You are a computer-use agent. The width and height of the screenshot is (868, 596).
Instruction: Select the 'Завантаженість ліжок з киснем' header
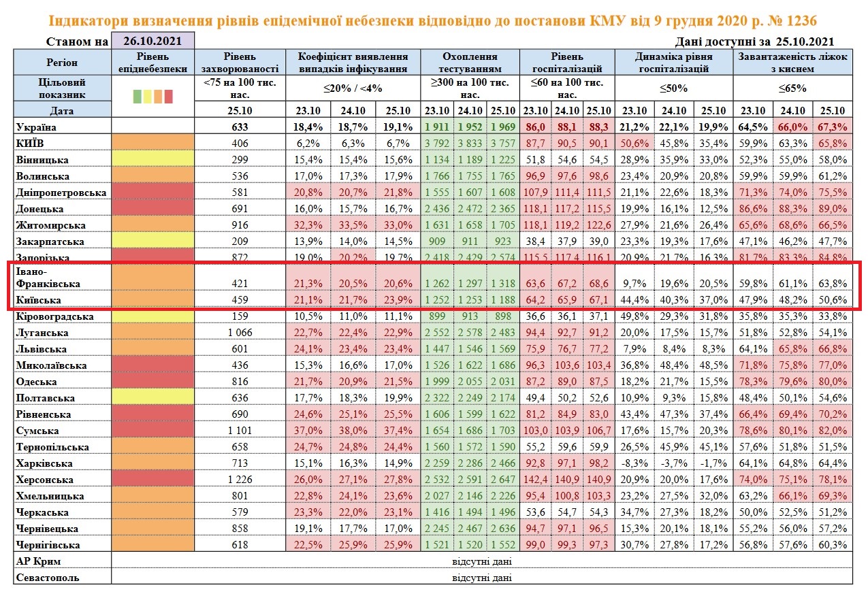pyautogui.click(x=792, y=63)
